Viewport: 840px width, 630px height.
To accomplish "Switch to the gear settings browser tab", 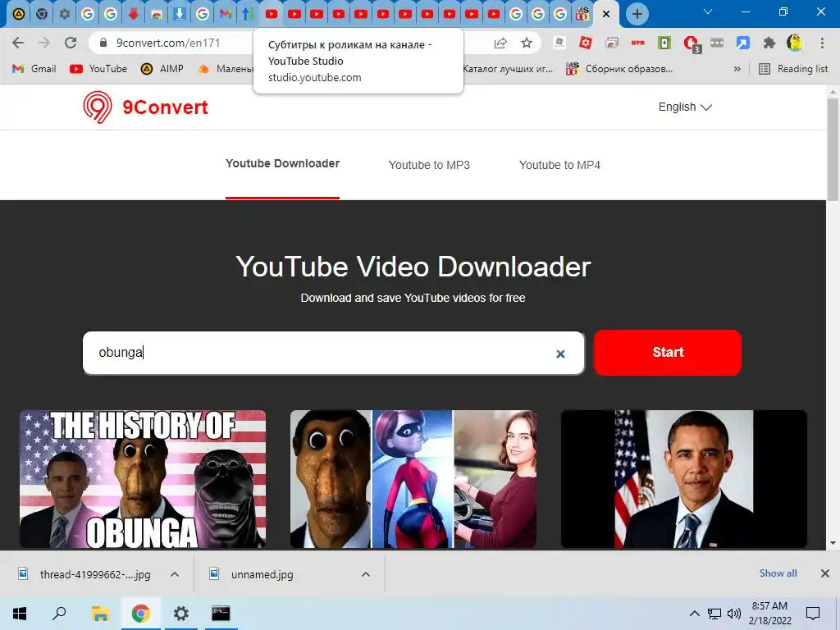I will (x=65, y=14).
